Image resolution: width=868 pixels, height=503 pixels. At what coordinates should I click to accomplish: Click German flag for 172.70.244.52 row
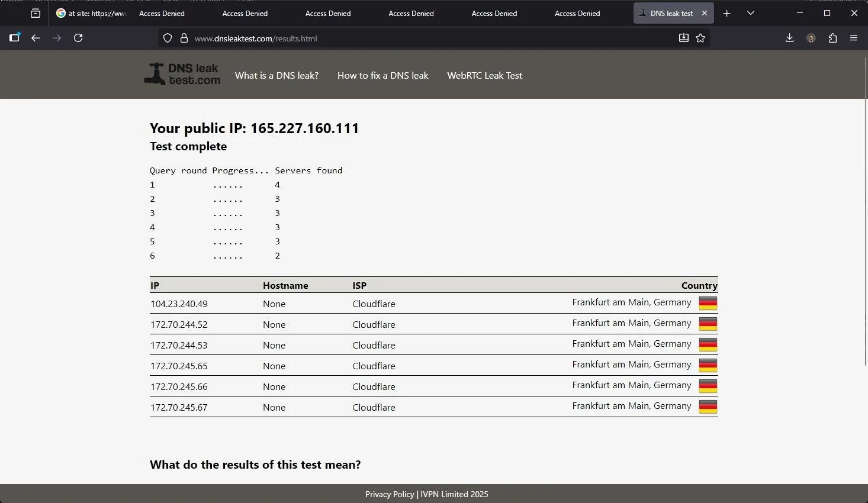pyautogui.click(x=708, y=324)
